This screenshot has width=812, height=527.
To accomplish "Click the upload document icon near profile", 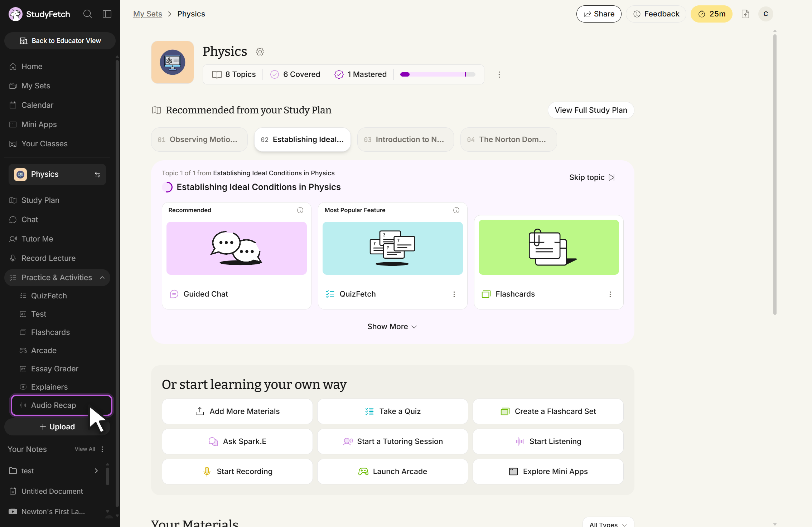I will point(745,14).
